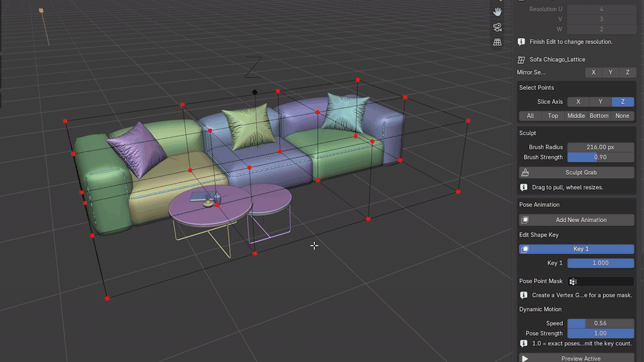The width and height of the screenshot is (644, 362).
Task: Select All lattice points
Action: (x=530, y=116)
